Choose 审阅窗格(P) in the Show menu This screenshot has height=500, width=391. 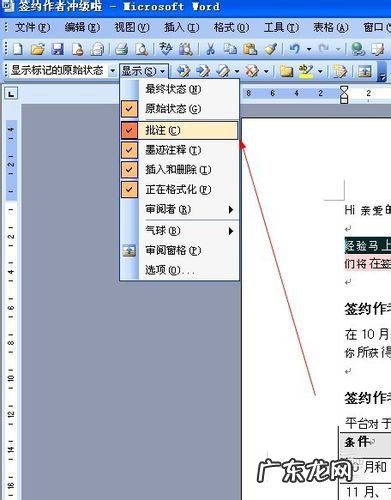pyautogui.click(x=180, y=250)
